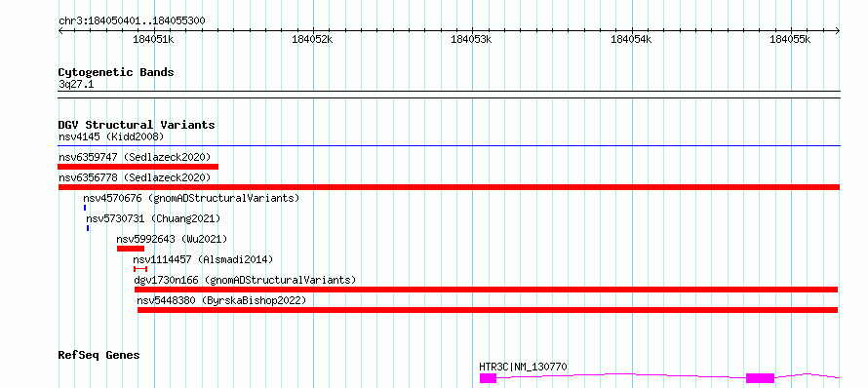This screenshot has width=868, height=388.
Task: Click the second magenta HTR3C exon block
Action: tap(760, 378)
